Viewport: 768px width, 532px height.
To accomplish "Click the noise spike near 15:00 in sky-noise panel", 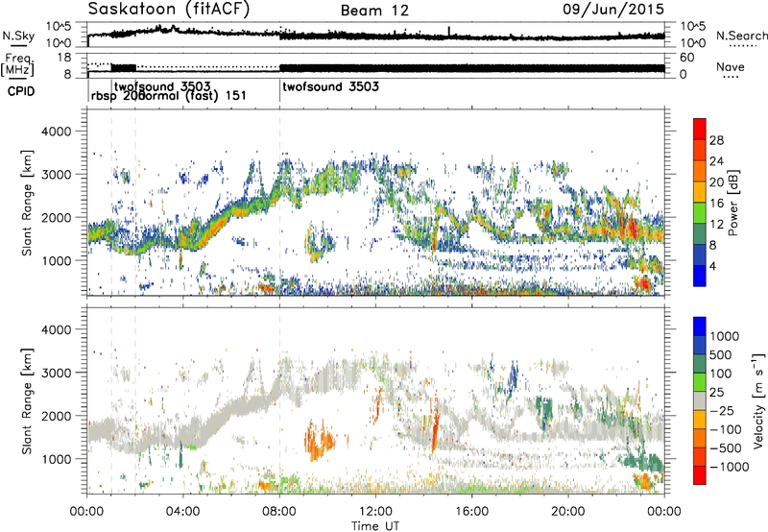I will click(448, 32).
